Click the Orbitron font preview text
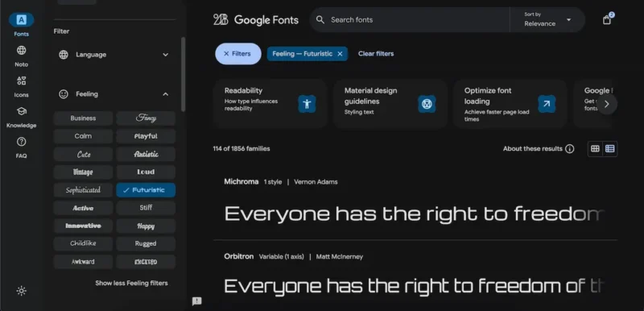644x311 pixels. [x=415, y=286]
